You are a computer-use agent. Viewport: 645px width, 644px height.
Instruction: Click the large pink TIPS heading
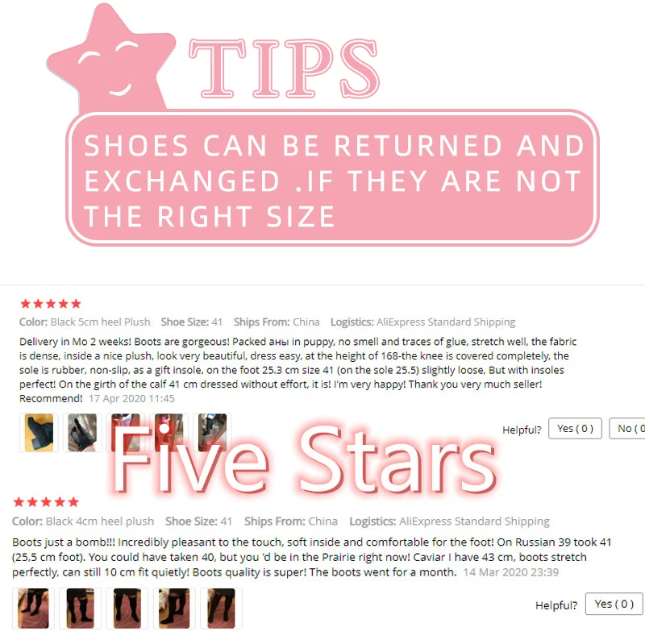(x=284, y=69)
